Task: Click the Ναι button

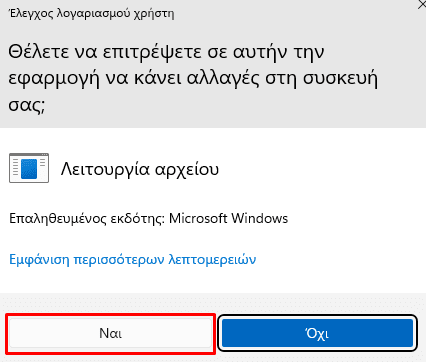Action: 111,333
